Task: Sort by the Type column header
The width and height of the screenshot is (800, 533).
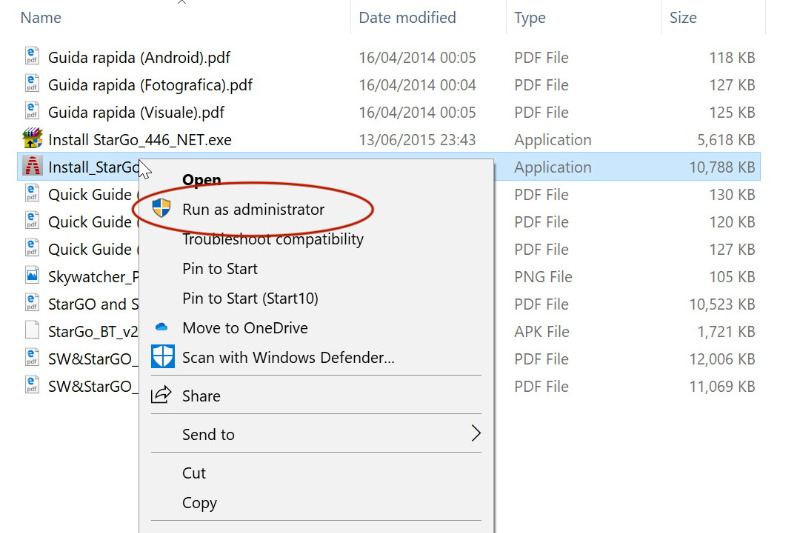Action: coord(530,18)
